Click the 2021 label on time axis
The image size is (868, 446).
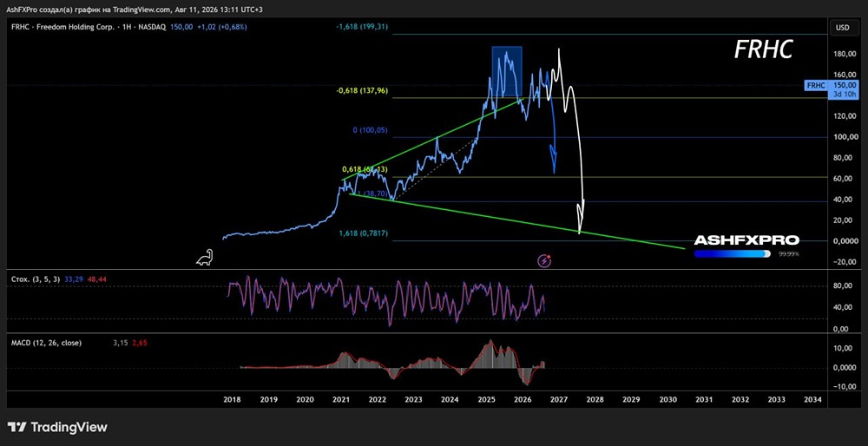[x=341, y=399]
